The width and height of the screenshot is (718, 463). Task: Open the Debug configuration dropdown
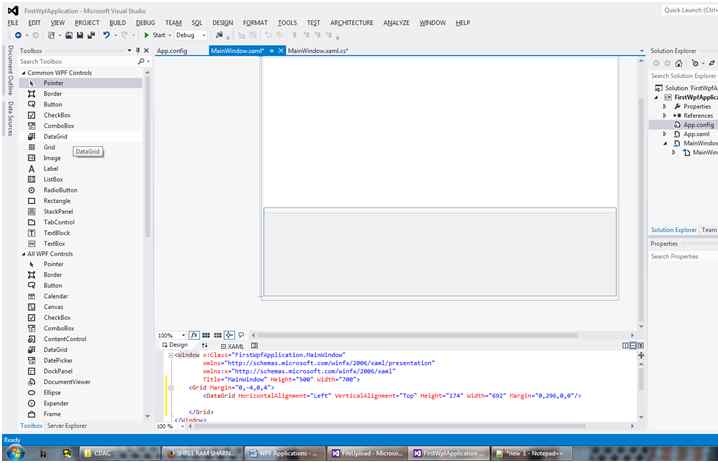[x=192, y=35]
